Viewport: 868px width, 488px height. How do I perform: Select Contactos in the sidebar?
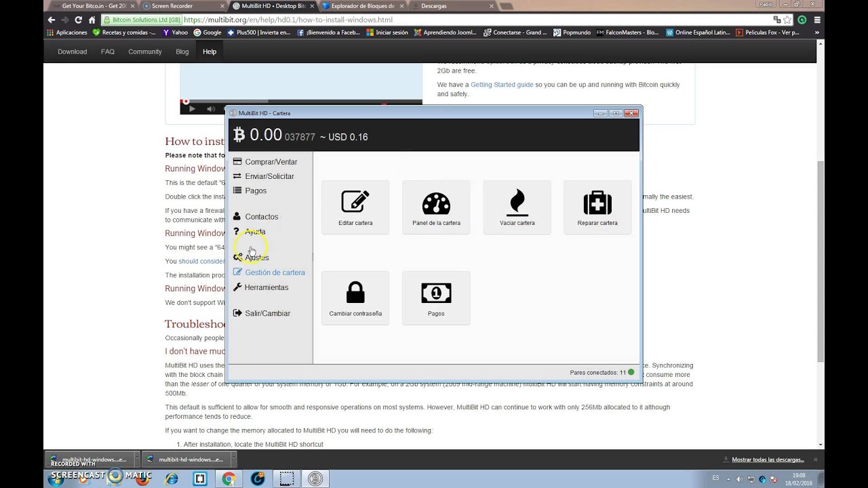point(256,217)
